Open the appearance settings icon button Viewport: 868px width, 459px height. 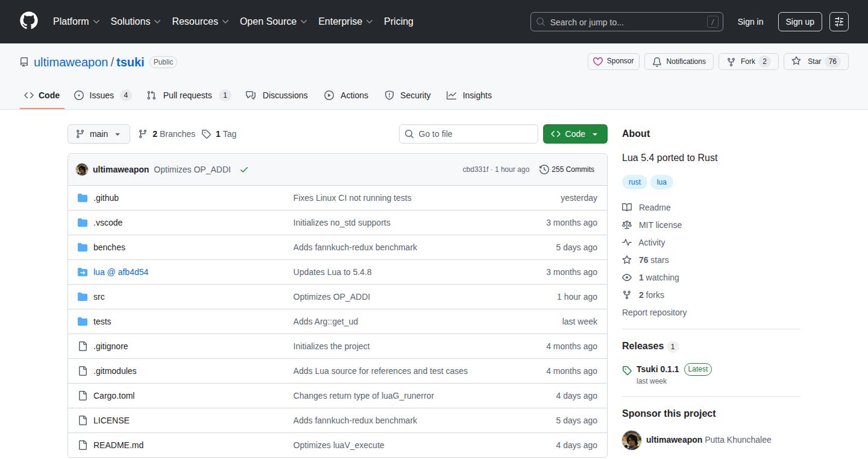pyautogui.click(x=839, y=22)
